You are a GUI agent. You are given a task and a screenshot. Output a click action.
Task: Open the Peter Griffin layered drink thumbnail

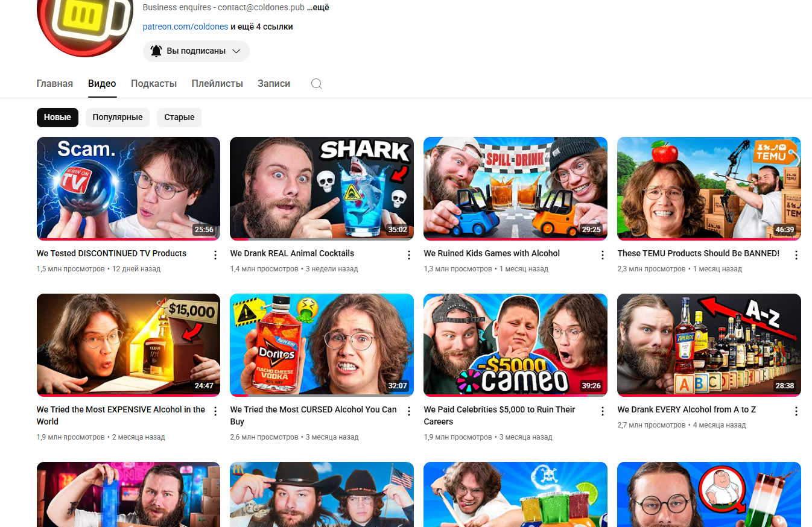tap(709, 494)
